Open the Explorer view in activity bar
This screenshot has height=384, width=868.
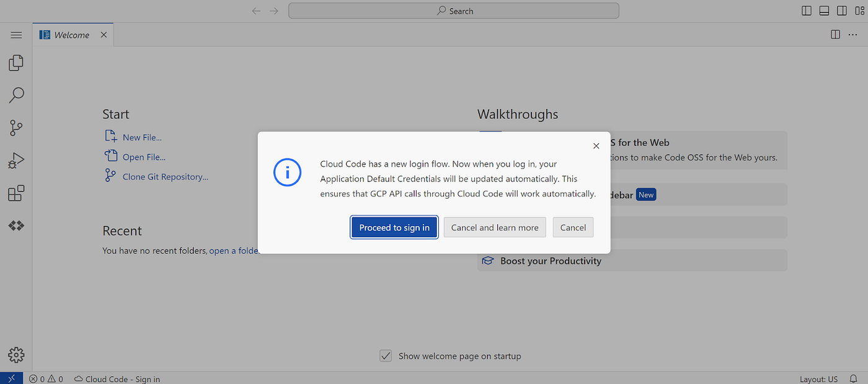pos(16,63)
